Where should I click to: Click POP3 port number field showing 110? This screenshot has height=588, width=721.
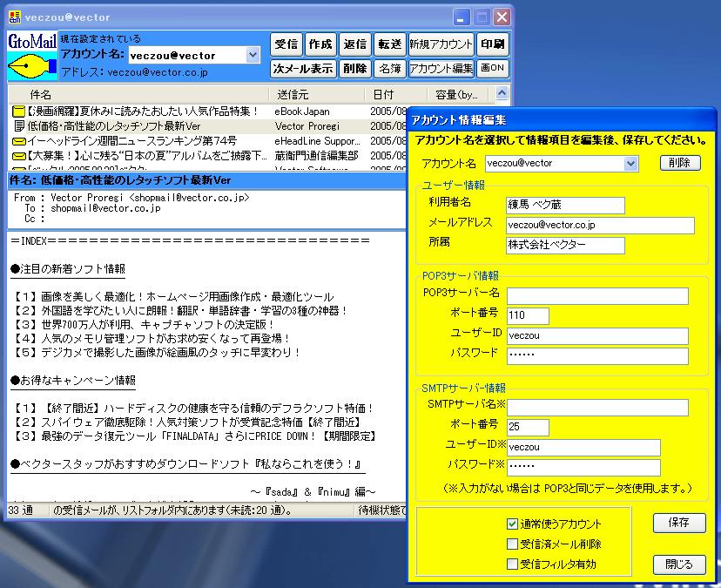tap(528, 316)
